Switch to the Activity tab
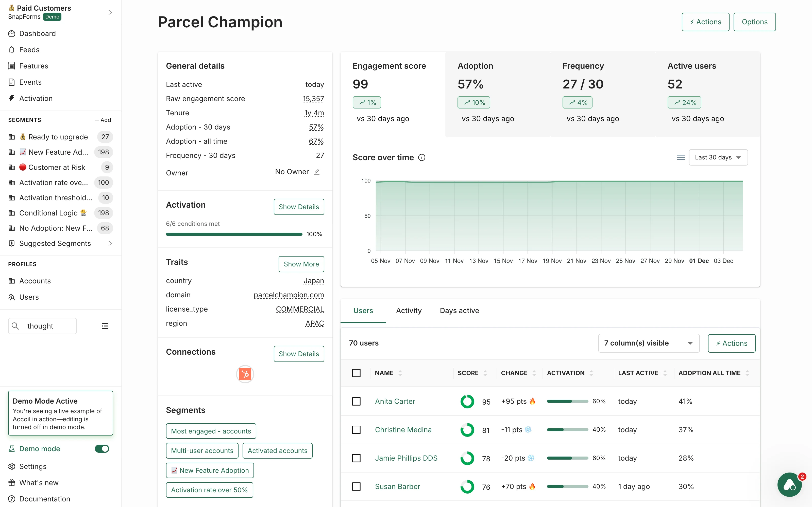812x507 pixels. pos(409,311)
